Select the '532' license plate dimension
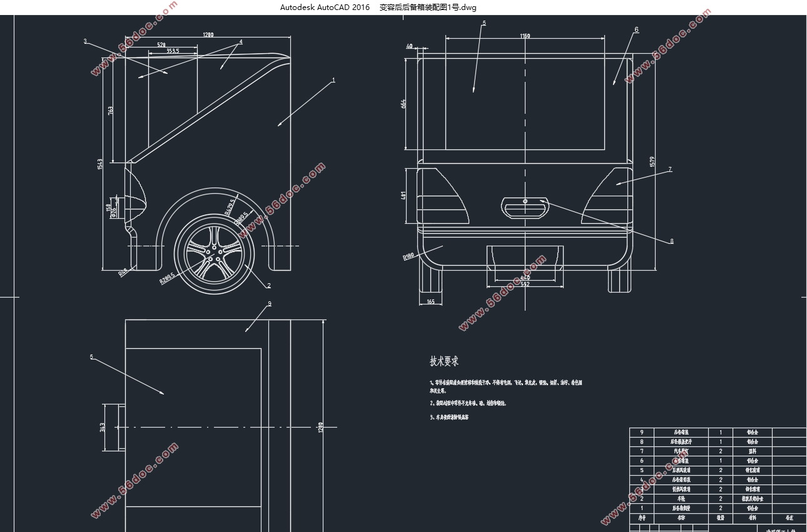 pyautogui.click(x=524, y=284)
